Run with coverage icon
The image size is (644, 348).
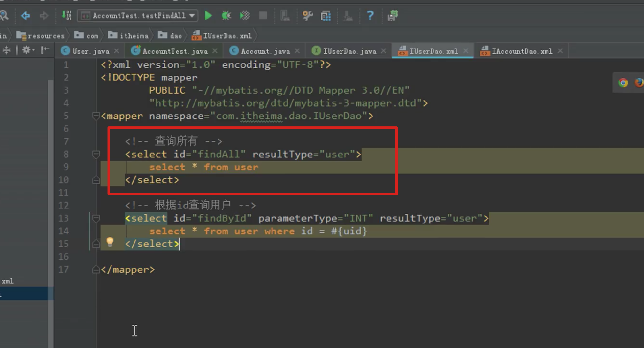pos(245,15)
